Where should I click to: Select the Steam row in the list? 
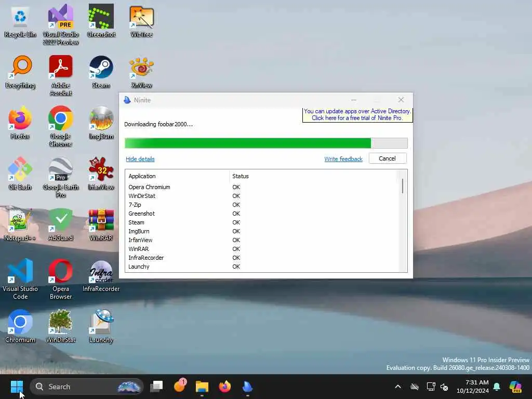[261, 222]
